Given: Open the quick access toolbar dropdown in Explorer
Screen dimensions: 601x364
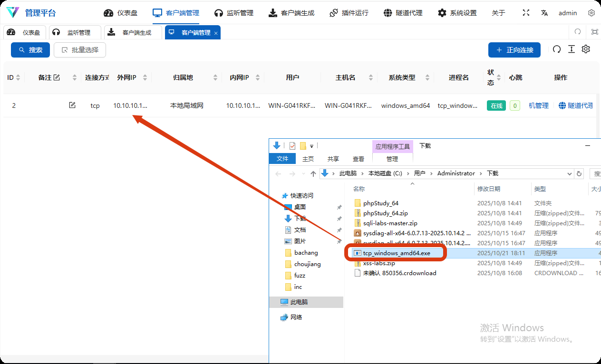Looking at the screenshot, I should 312,145.
